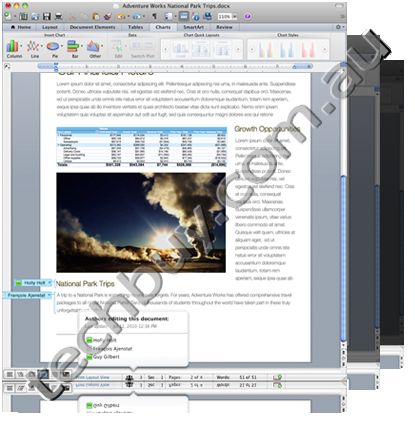The image size is (415, 430).
Task: Click the Save disk icon in toolbar
Action: click(47, 16)
